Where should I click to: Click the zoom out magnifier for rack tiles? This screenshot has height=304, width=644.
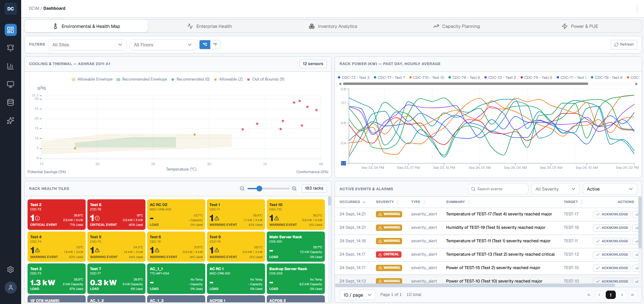tap(242, 189)
